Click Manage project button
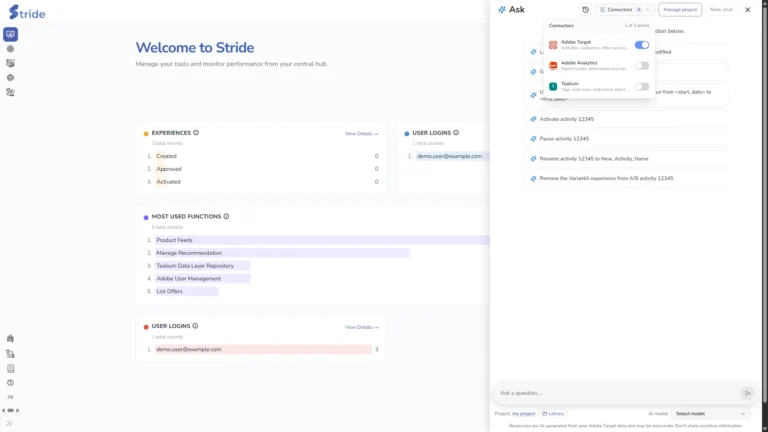Viewport: 768px width, 432px height. pyautogui.click(x=680, y=10)
